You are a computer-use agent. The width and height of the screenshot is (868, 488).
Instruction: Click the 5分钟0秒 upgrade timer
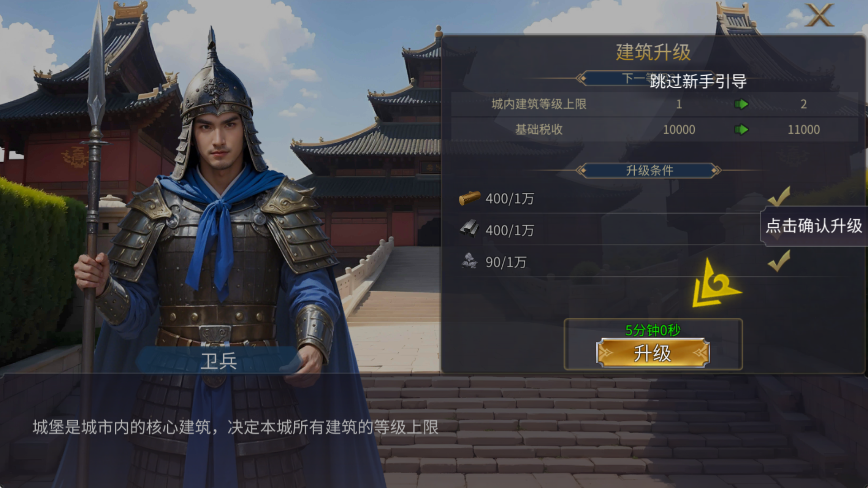[x=653, y=330]
